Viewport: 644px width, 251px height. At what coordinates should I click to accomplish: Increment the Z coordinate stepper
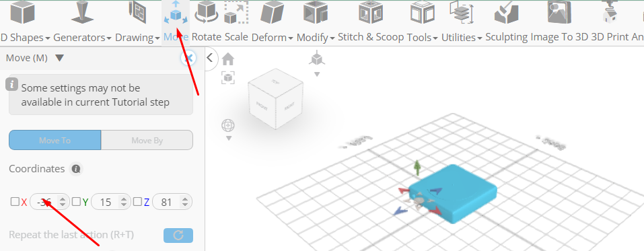point(185,199)
